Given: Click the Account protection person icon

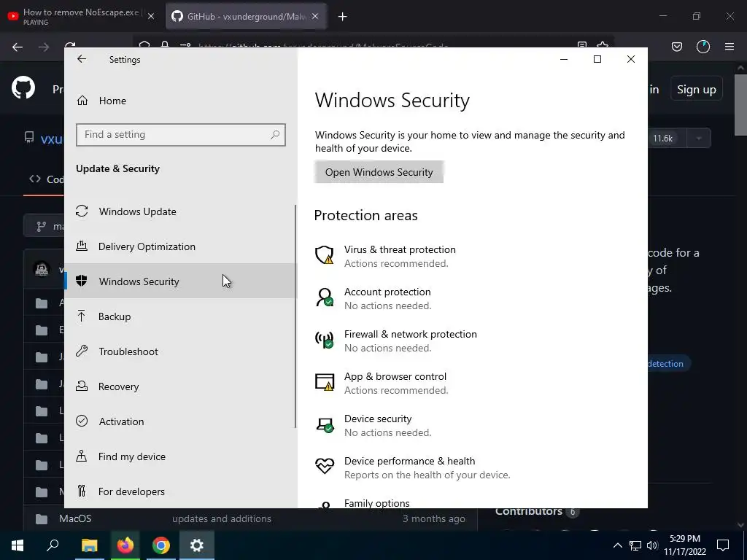Looking at the screenshot, I should pyautogui.click(x=325, y=297).
